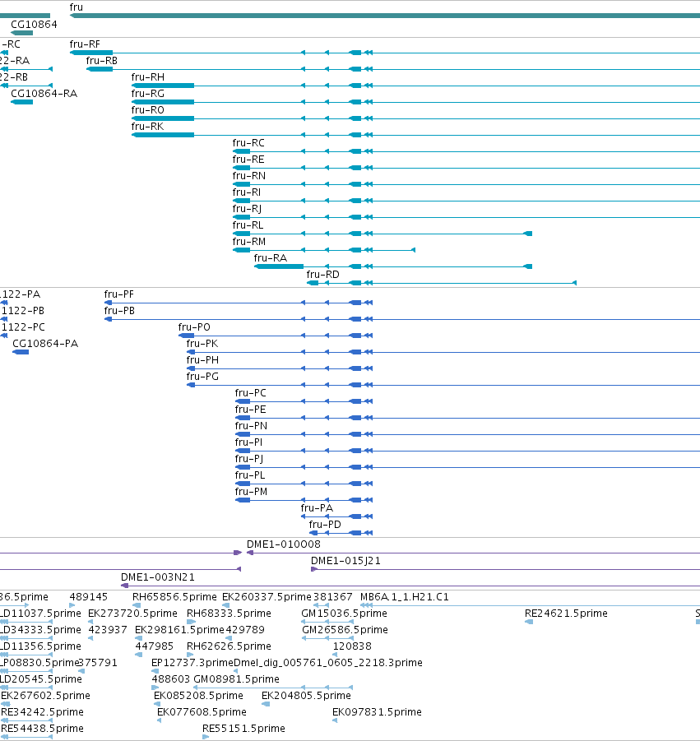Viewport: 700px width, 741px height.
Task: Select the fru gene span bar
Action: click(385, 16)
